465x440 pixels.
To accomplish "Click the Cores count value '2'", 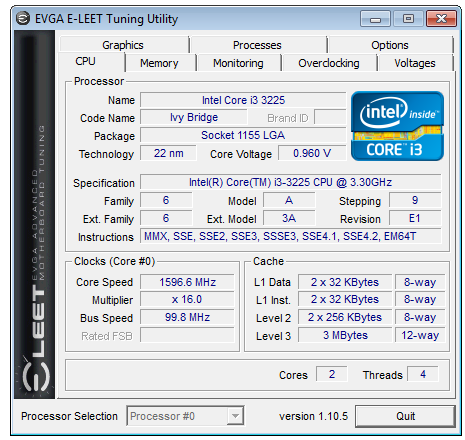I will 332,374.
